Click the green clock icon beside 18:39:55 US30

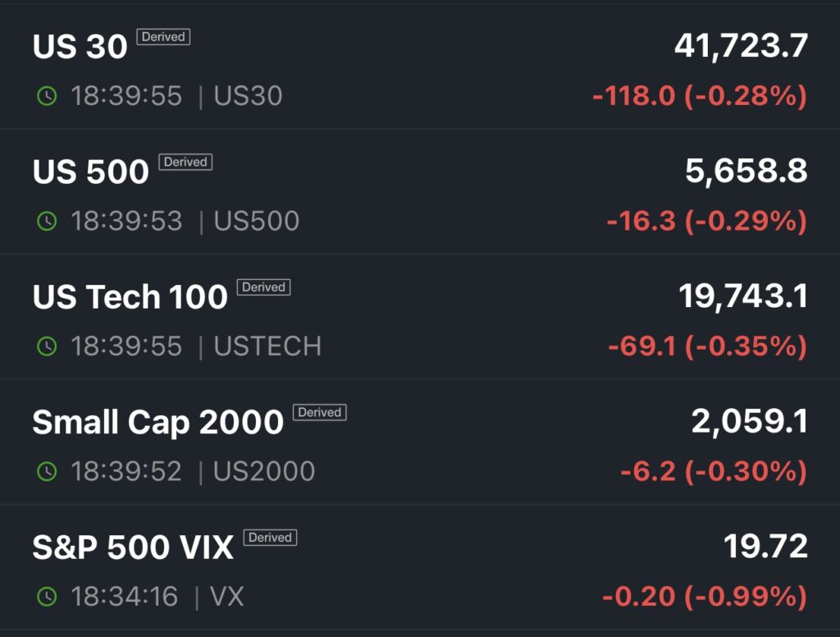(x=47, y=96)
